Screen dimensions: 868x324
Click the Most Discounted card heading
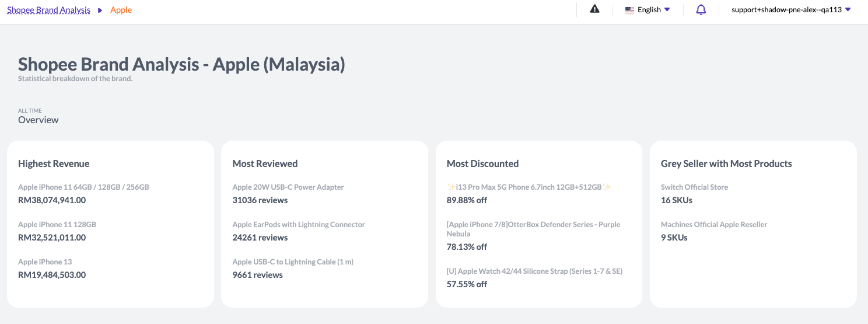click(x=482, y=164)
